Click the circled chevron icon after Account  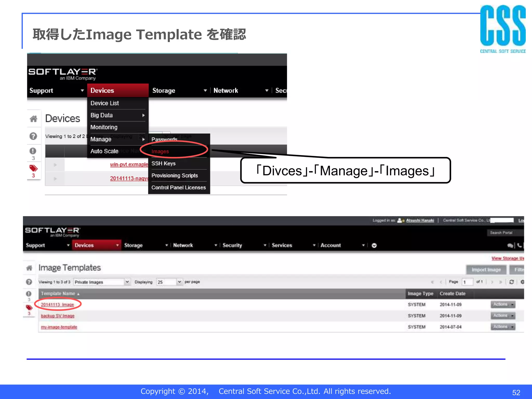pyautogui.click(x=374, y=245)
